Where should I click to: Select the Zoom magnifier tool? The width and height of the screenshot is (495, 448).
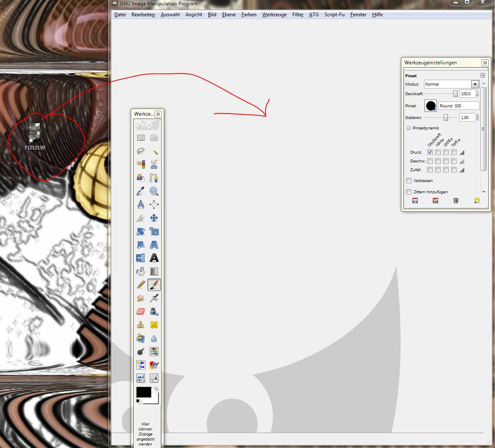(x=154, y=191)
